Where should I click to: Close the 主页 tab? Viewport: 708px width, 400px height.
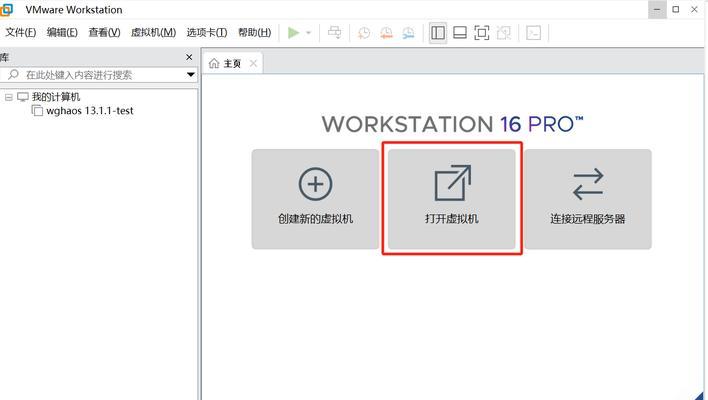254,64
